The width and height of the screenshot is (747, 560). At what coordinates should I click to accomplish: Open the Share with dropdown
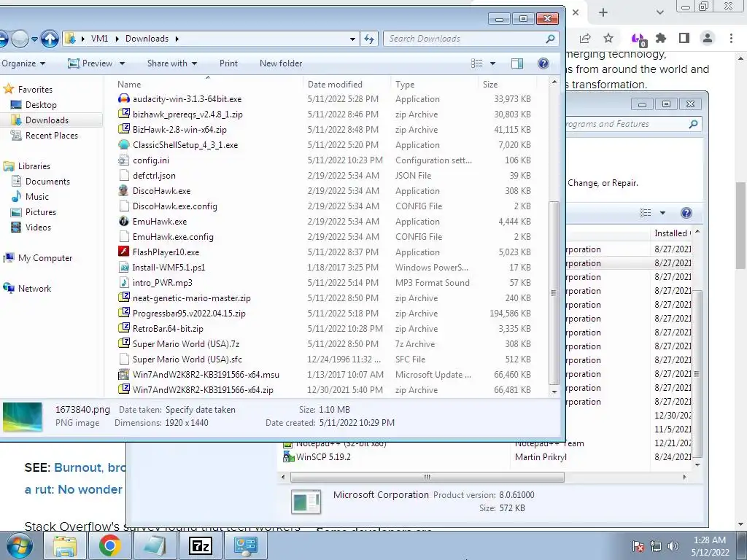tap(172, 63)
